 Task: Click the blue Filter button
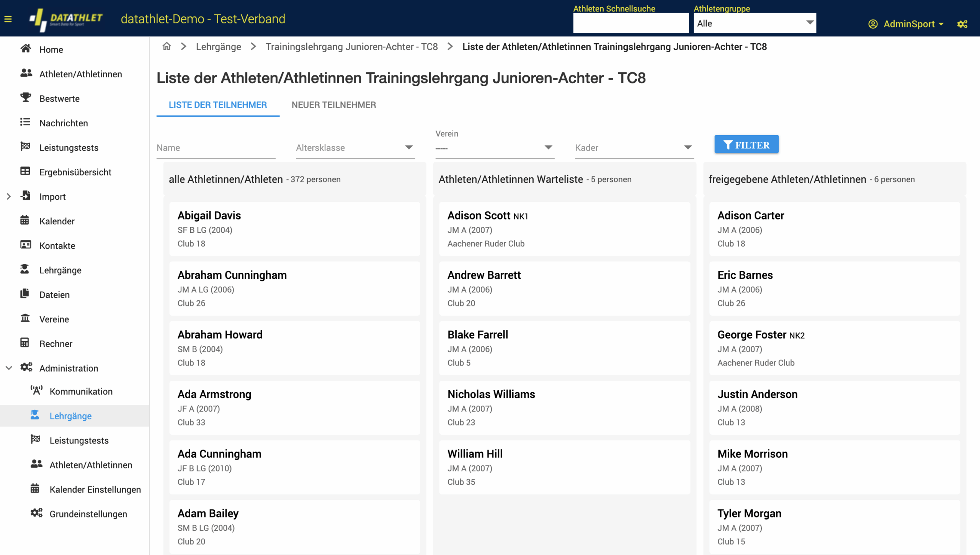coord(746,145)
